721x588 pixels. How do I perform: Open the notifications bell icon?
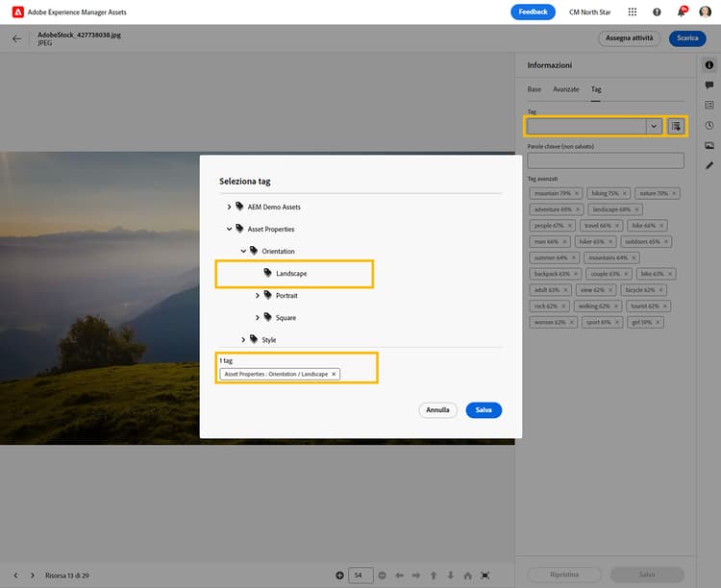tap(682, 12)
